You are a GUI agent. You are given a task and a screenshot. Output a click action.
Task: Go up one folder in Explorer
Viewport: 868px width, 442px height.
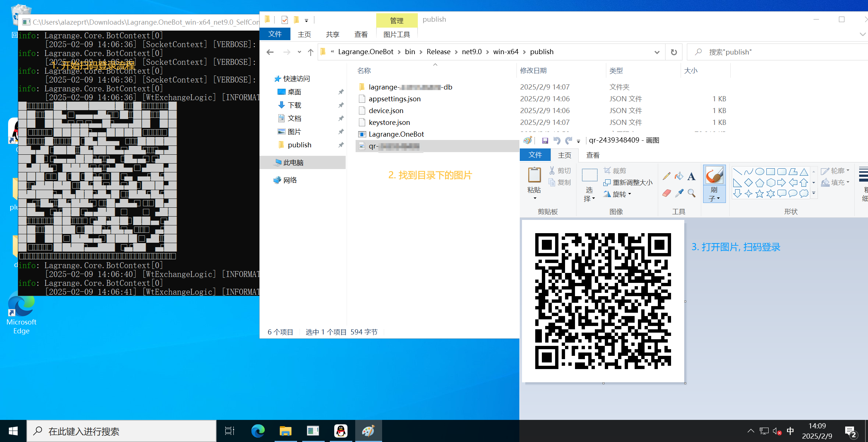[311, 52]
